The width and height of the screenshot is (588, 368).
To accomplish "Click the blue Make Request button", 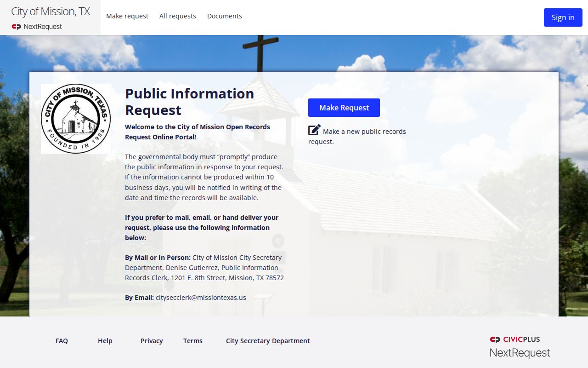I will (x=344, y=108).
